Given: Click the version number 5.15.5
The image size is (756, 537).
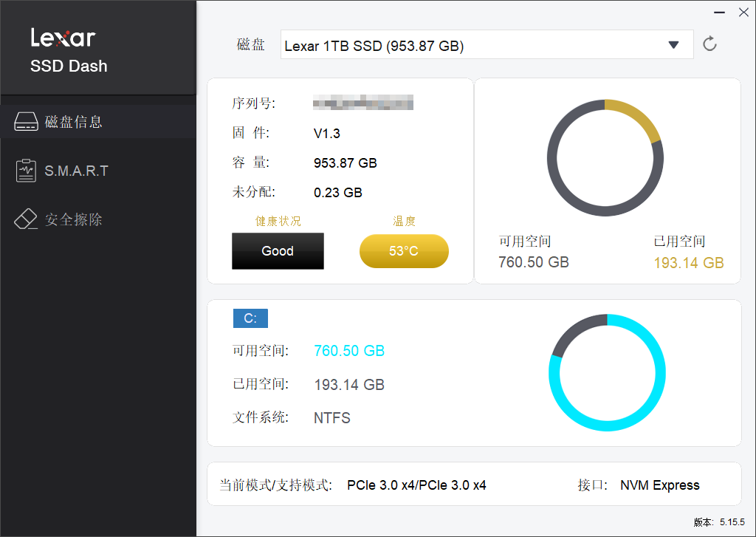Looking at the screenshot, I should point(732,522).
